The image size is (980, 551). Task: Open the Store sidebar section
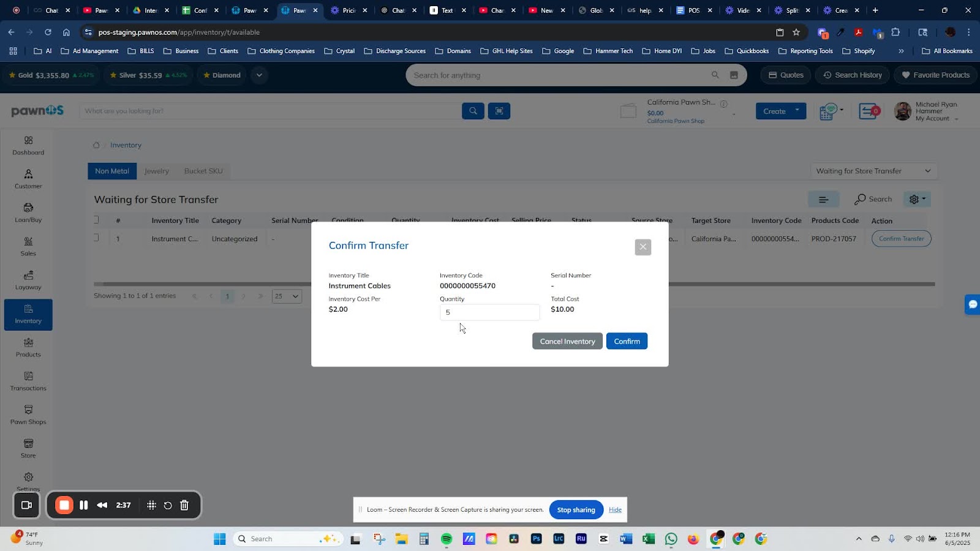(28, 449)
